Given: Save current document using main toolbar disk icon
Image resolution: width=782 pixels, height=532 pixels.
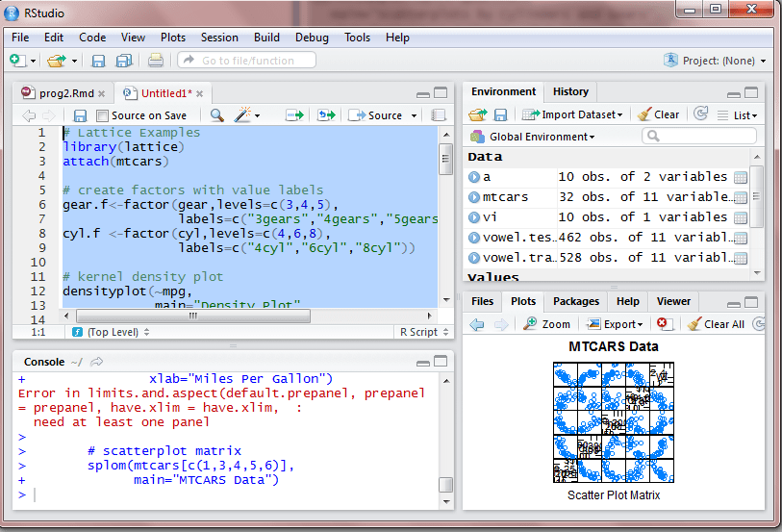Looking at the screenshot, I should (x=98, y=61).
